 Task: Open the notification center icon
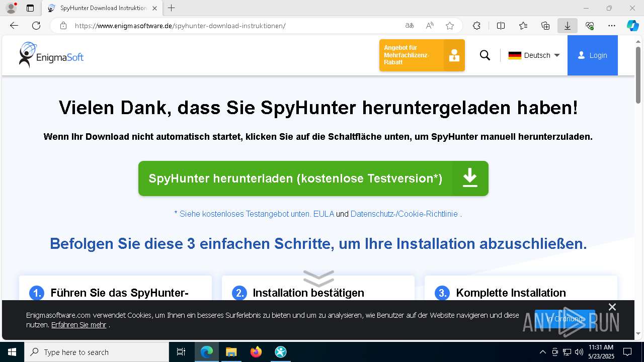pyautogui.click(x=627, y=352)
